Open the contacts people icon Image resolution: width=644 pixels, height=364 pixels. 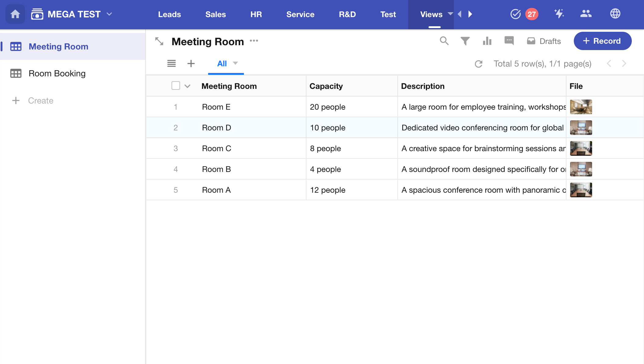pyautogui.click(x=586, y=14)
